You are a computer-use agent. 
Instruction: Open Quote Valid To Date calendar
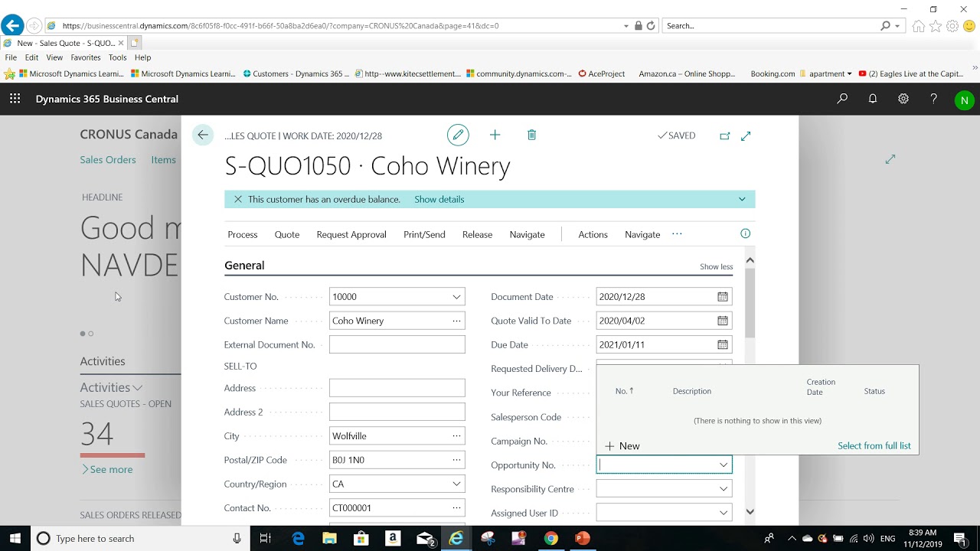click(x=722, y=321)
